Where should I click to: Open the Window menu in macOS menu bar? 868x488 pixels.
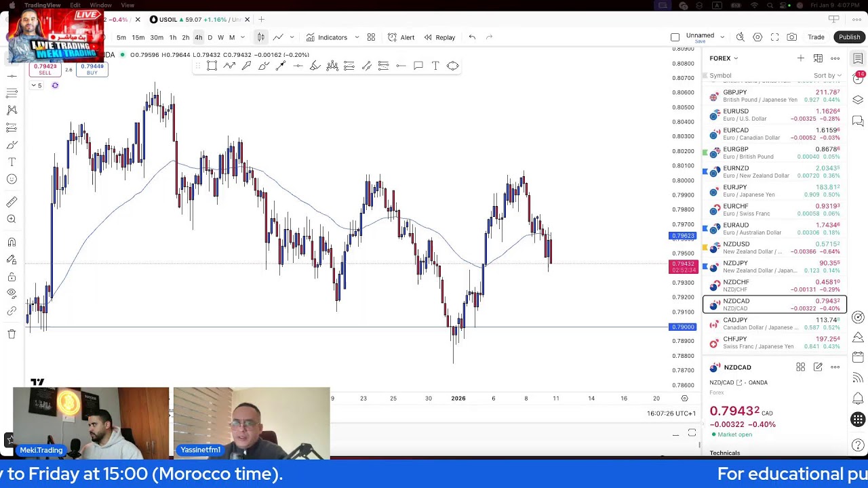coord(100,5)
